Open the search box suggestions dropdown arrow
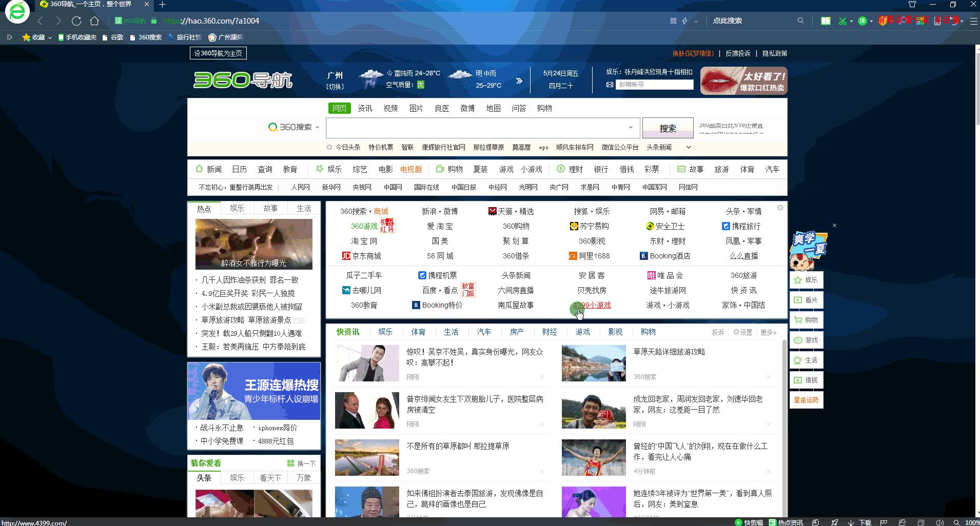The height and width of the screenshot is (526, 980). pyautogui.click(x=630, y=128)
